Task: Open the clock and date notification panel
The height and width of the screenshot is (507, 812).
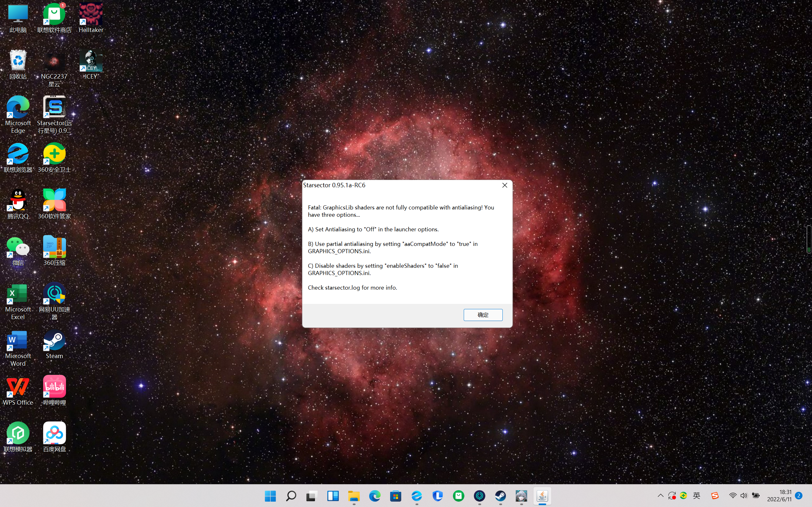Action: coord(779,496)
